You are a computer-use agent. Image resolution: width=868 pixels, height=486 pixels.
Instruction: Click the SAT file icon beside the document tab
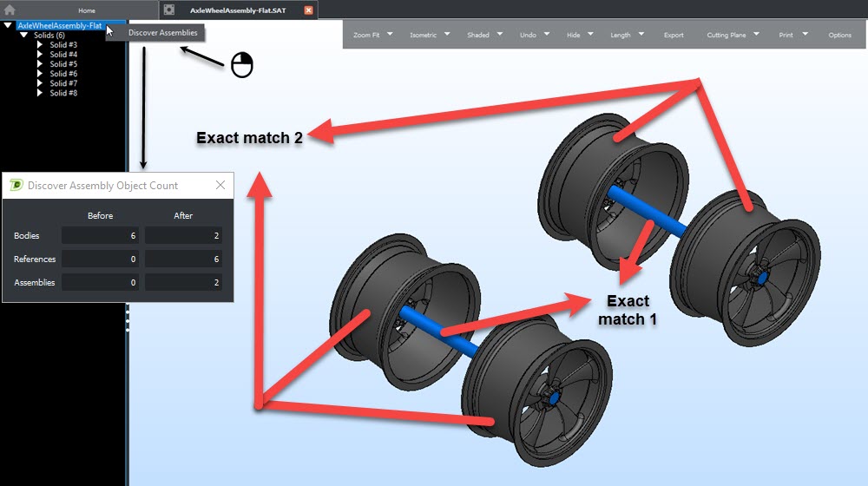tap(168, 10)
